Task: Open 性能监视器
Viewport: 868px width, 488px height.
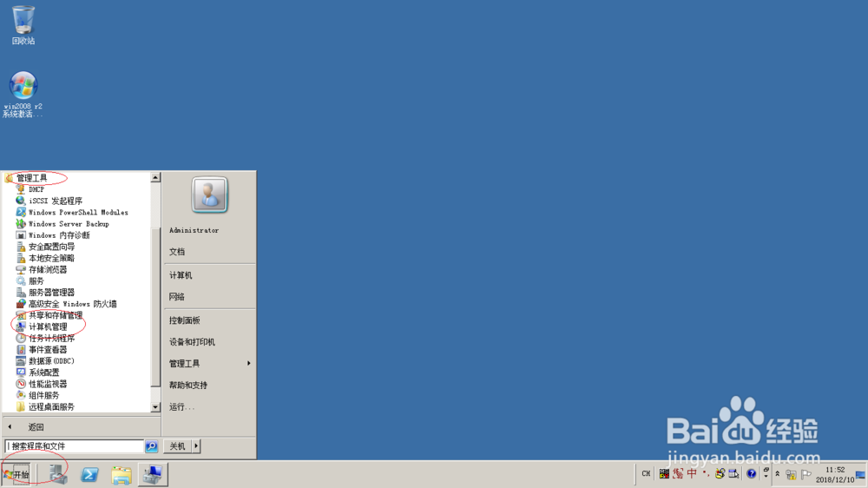Action: 42,384
